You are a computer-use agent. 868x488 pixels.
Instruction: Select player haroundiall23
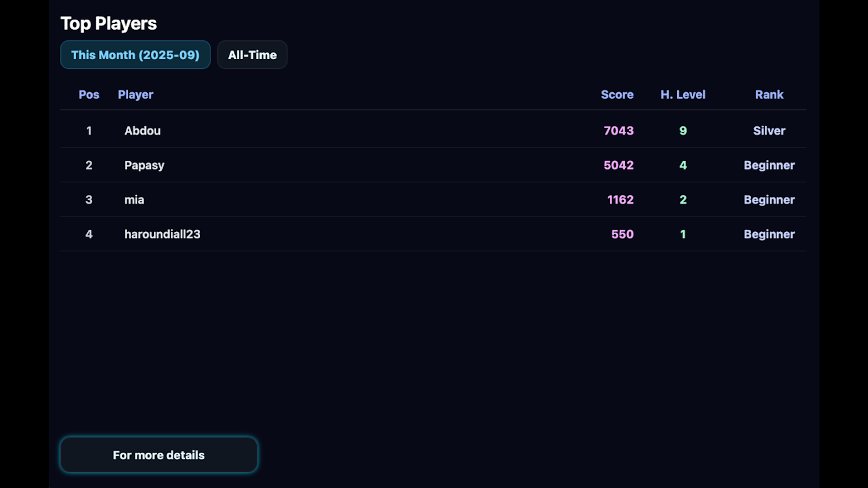pyautogui.click(x=162, y=234)
